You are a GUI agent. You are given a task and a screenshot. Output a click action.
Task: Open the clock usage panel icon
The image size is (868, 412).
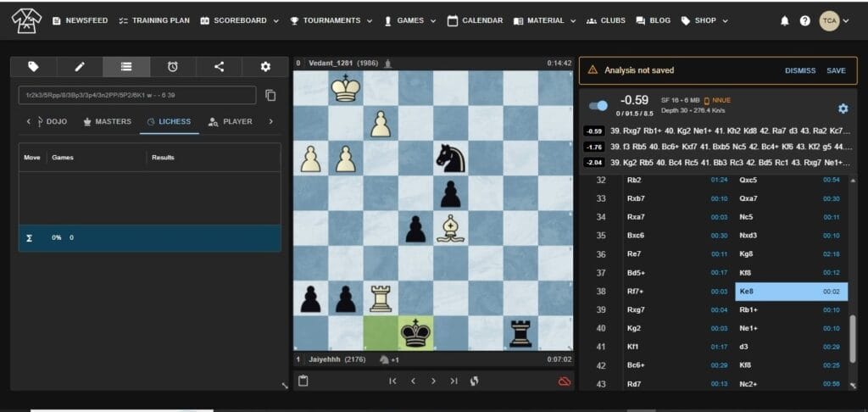pyautogui.click(x=173, y=67)
